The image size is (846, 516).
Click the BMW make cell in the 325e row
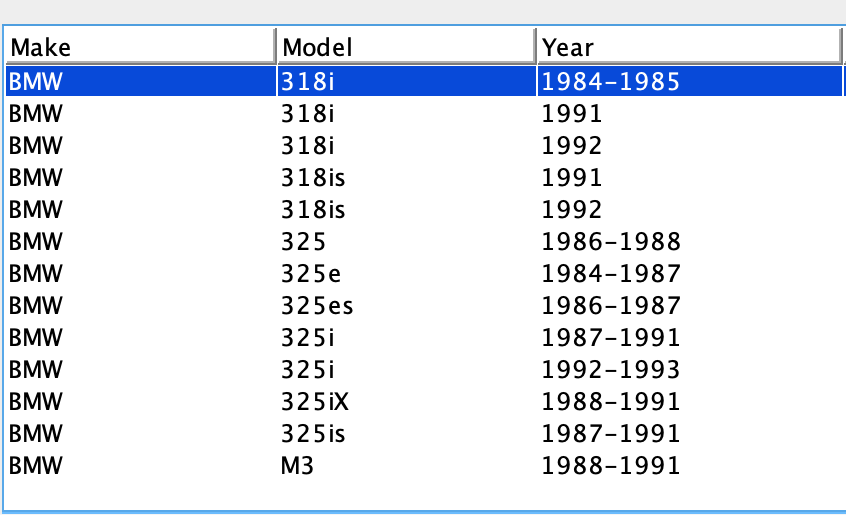tap(141, 274)
